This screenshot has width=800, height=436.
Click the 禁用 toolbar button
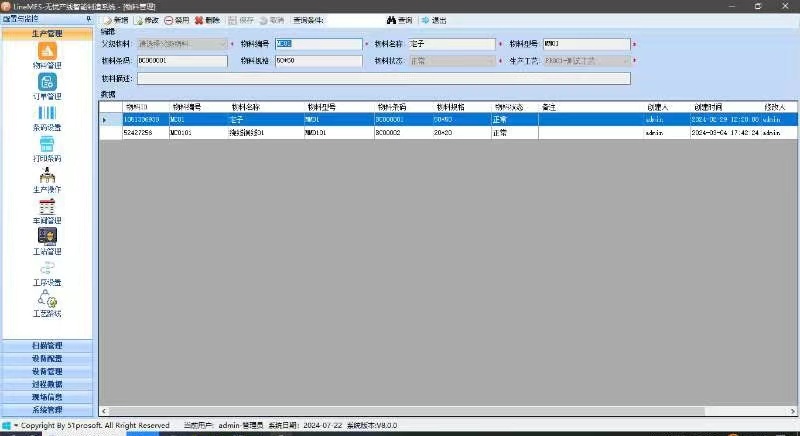click(177, 20)
